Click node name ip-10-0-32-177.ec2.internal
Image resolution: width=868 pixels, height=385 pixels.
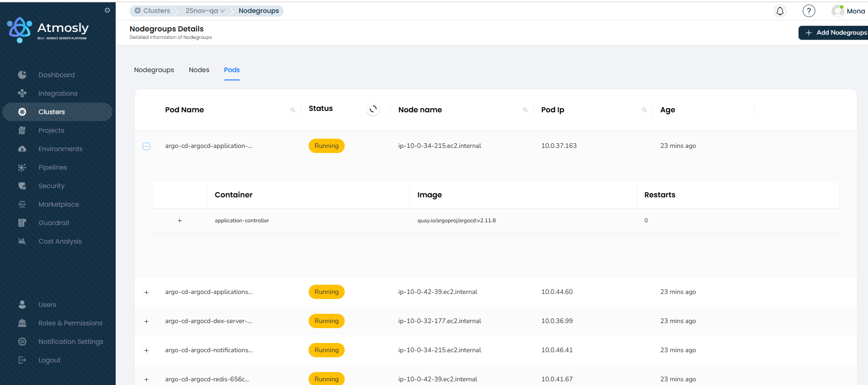(440, 321)
